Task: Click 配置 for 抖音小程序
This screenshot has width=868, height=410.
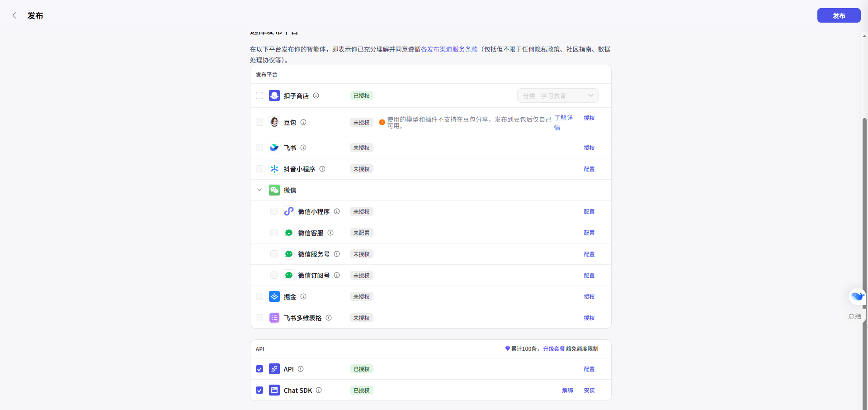Action: coord(589,169)
